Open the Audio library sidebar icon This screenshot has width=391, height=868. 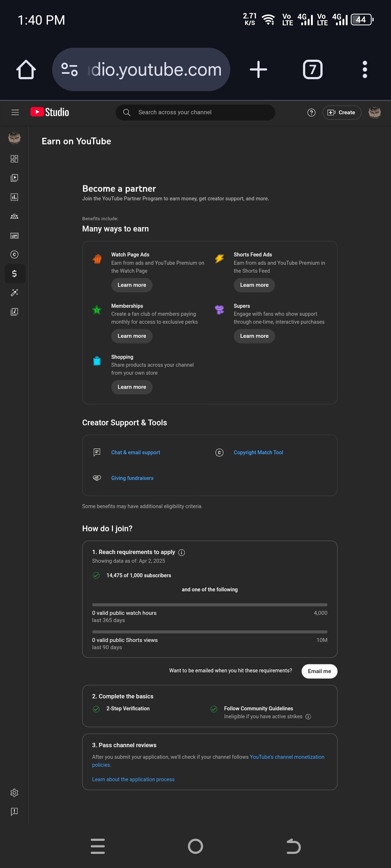tap(14, 312)
